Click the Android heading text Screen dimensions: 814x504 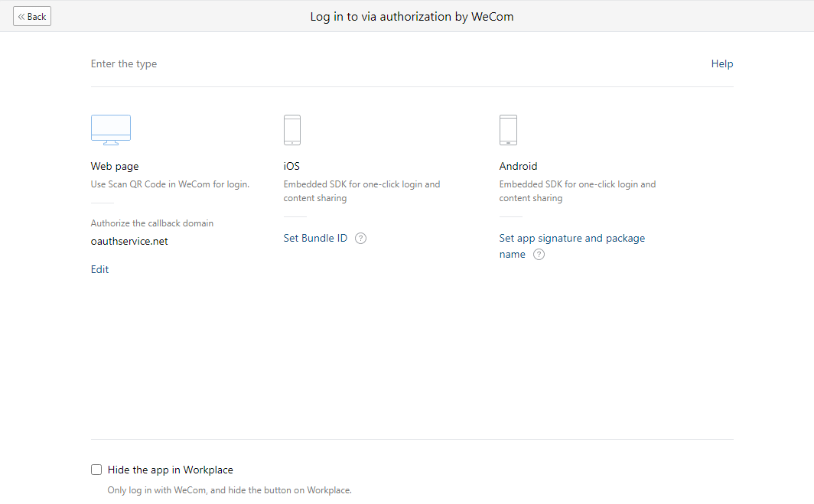coord(518,166)
